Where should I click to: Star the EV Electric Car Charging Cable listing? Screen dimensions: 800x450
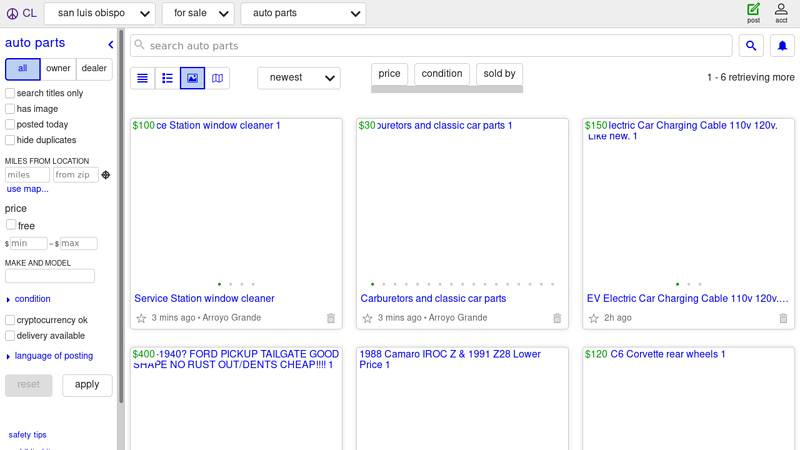pyautogui.click(x=593, y=318)
